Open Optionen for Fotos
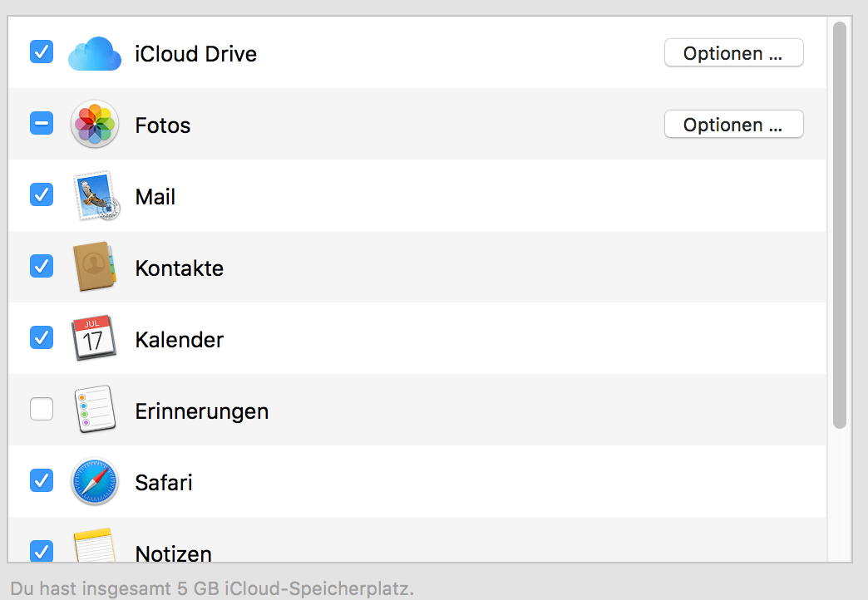 [733, 125]
